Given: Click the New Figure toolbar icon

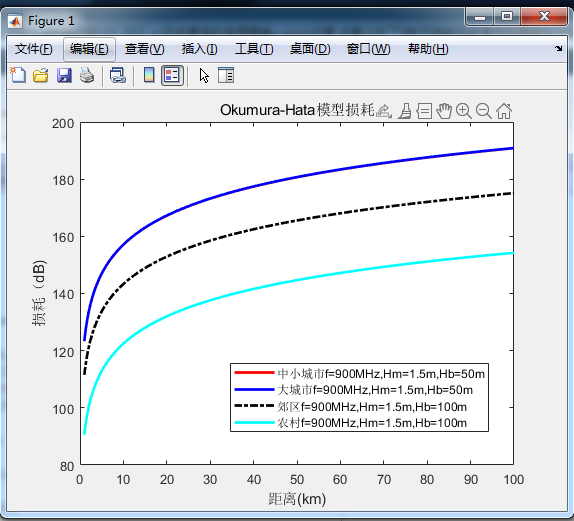Looking at the screenshot, I should [x=18, y=75].
